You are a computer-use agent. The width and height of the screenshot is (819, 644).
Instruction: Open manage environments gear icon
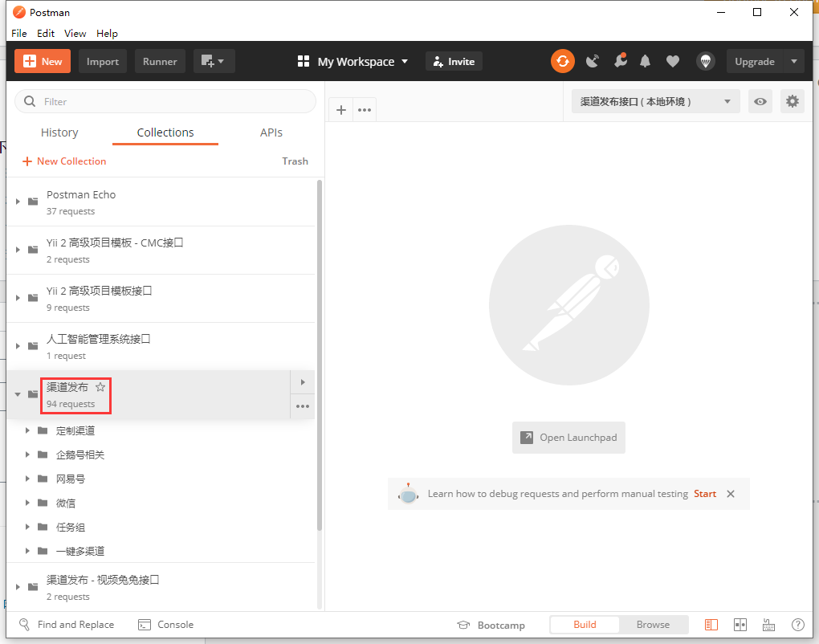792,101
